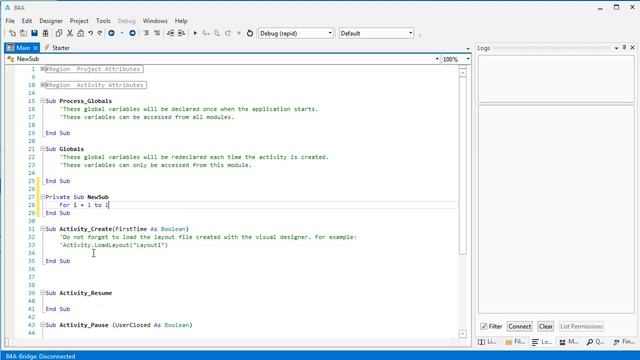Collapse Sub Activity_Create
Viewport: 640px width, 360px height.
(42, 229)
